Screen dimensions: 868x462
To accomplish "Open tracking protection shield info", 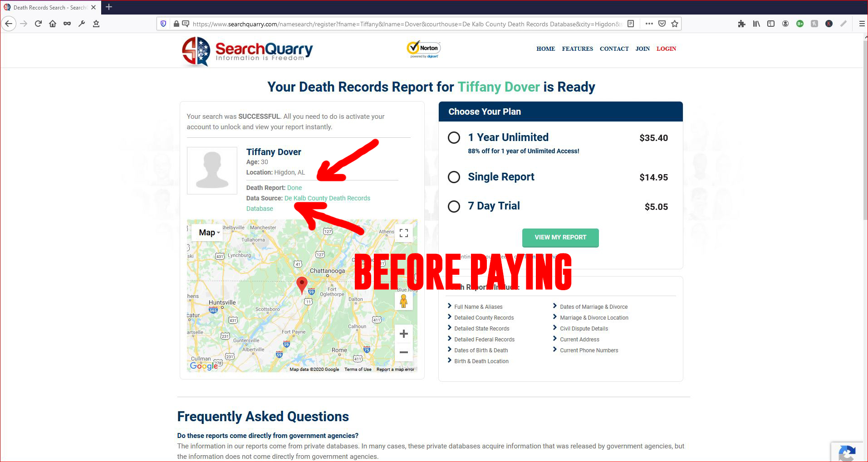I will [x=163, y=24].
